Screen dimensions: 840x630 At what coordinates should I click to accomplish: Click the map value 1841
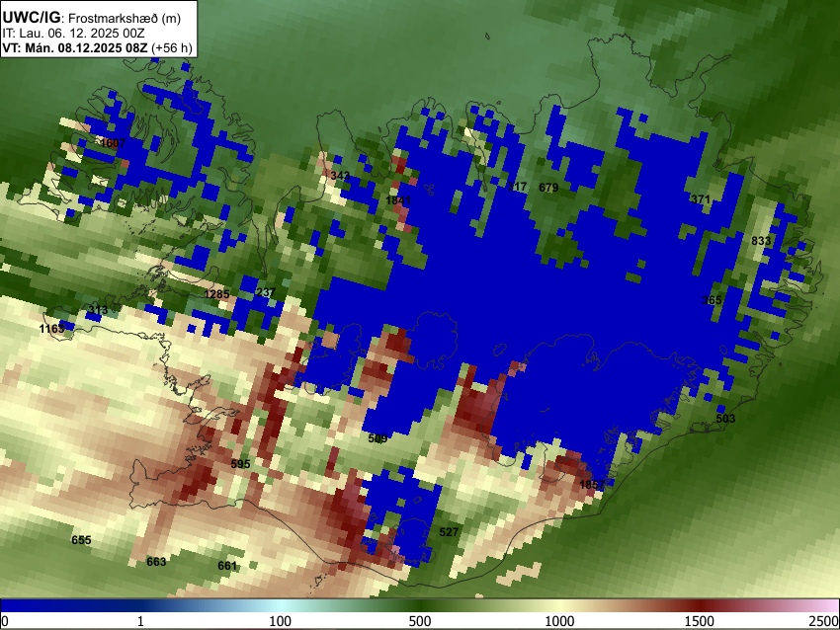[x=398, y=200]
